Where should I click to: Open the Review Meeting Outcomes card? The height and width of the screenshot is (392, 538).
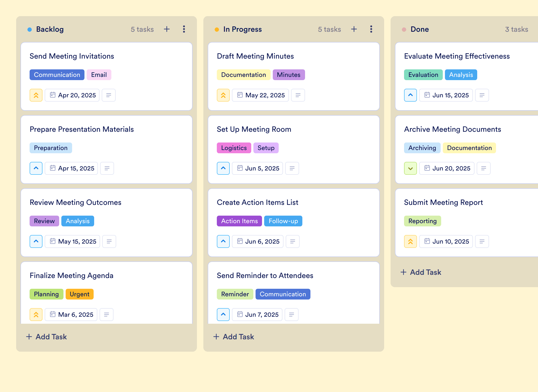(76, 202)
